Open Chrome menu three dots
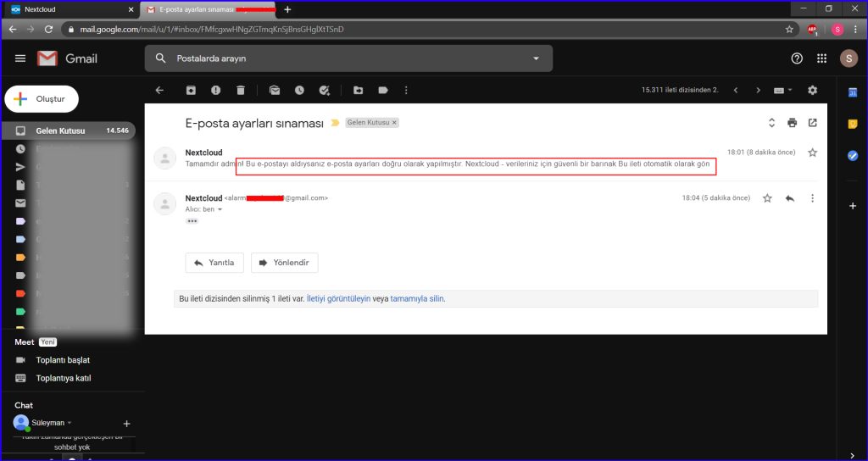Image resolution: width=868 pixels, height=461 pixels. [x=856, y=30]
